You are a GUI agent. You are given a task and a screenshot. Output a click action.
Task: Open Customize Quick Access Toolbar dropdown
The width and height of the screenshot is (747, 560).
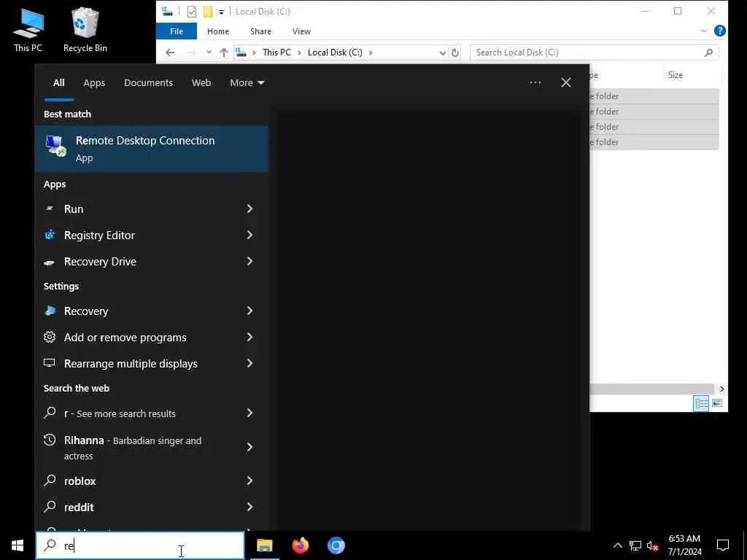tap(222, 12)
